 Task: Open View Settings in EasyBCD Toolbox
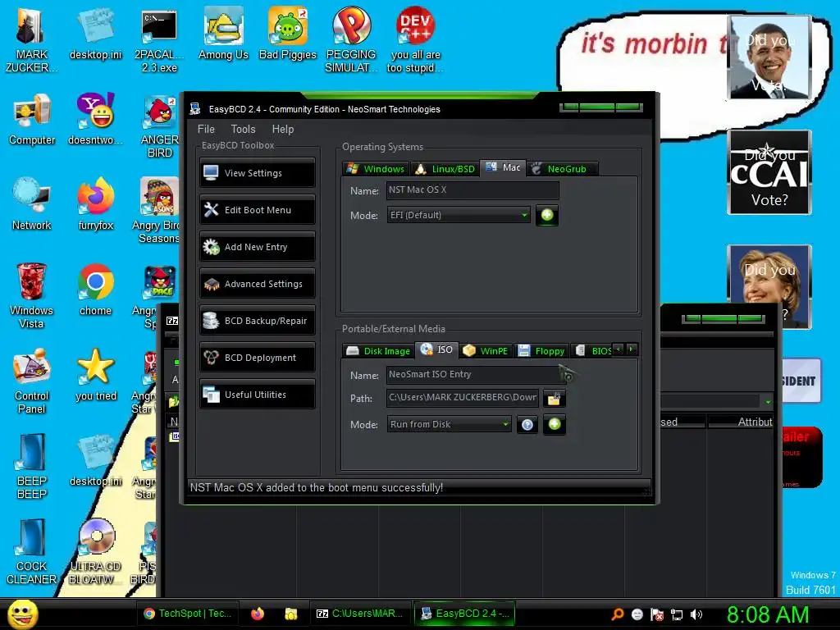[x=257, y=173]
